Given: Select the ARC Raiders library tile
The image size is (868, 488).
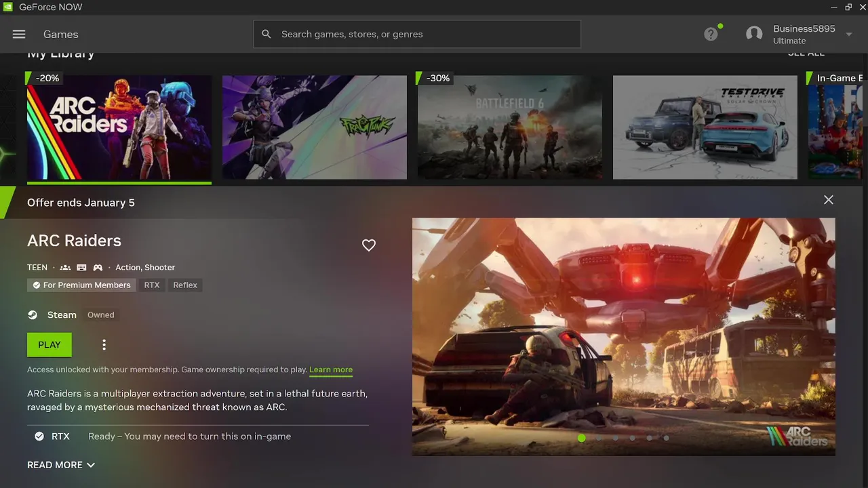Looking at the screenshot, I should (119, 127).
